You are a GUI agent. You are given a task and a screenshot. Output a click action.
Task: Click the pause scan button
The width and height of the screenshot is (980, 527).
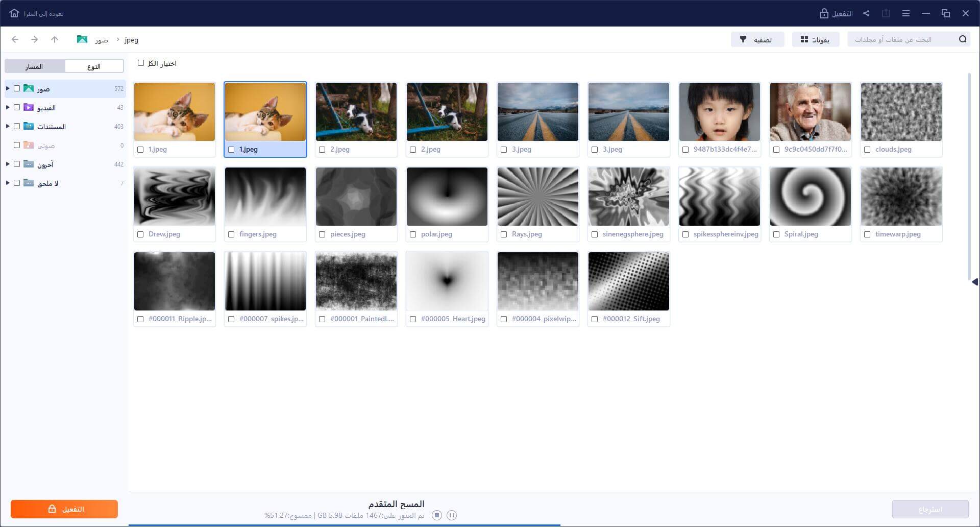[451, 515]
